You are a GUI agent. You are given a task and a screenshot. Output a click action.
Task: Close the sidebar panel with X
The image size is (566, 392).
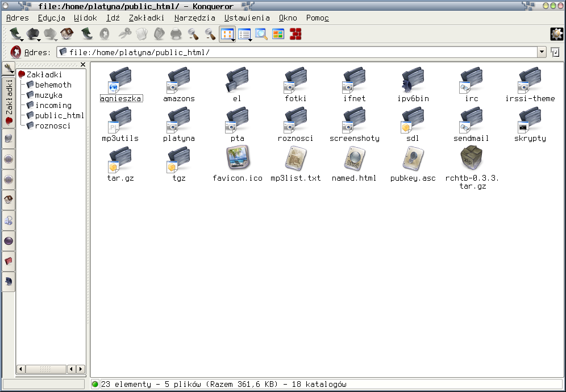point(83,65)
